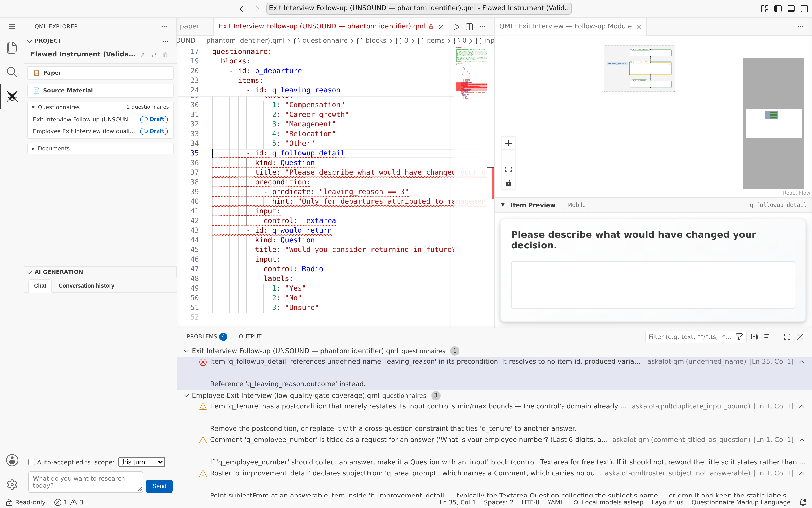812x508 pixels.
Task: Toggle the Mobile preview mode
Action: pos(576,205)
